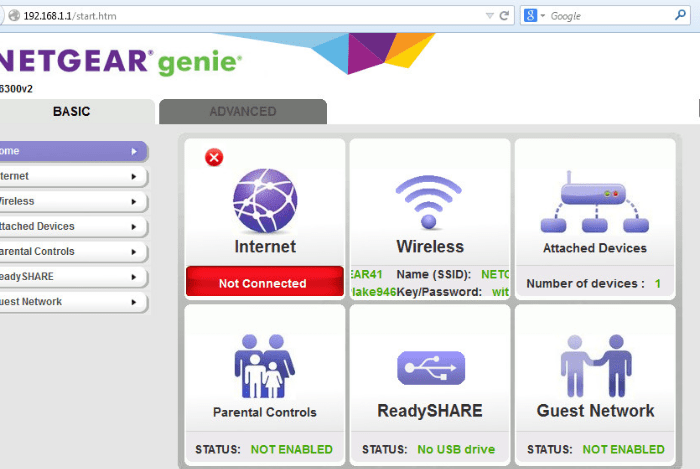Click the 'Number of devices : 1' text
700x469 pixels.
593,283
